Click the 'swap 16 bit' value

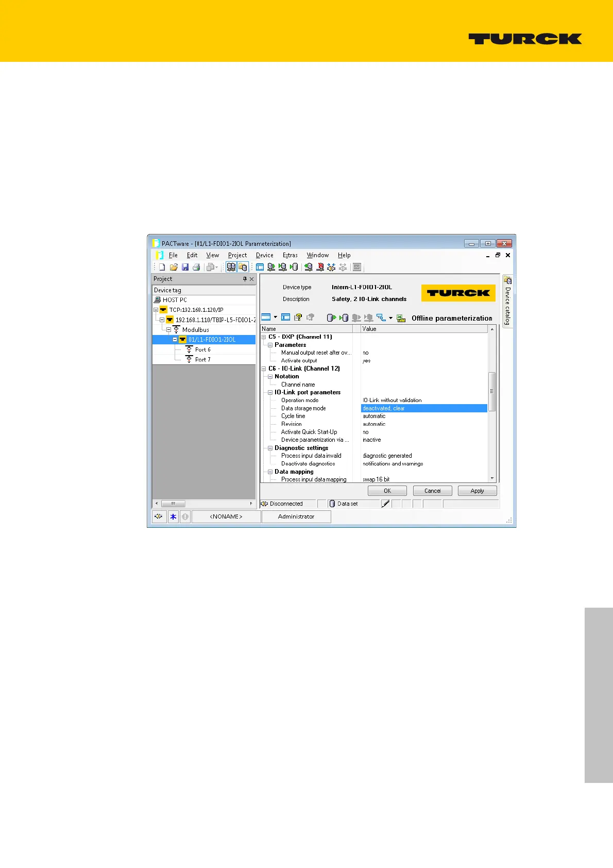pyautogui.click(x=376, y=479)
